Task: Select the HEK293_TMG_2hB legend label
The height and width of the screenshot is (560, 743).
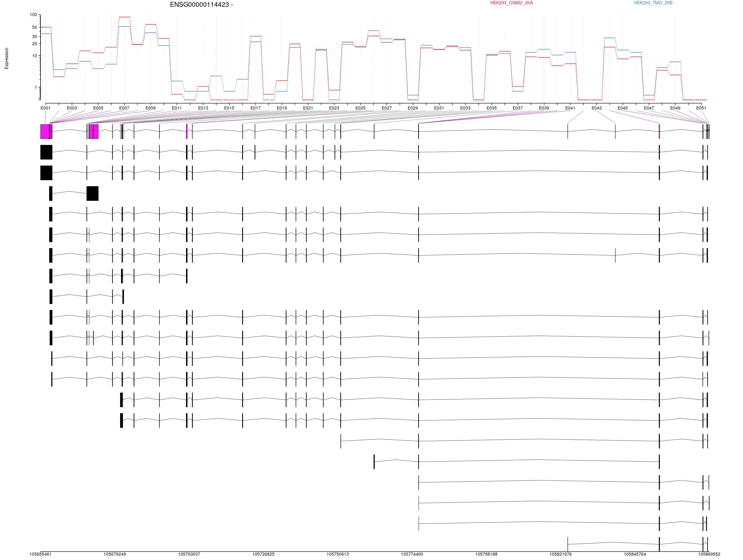Action: [x=653, y=3]
